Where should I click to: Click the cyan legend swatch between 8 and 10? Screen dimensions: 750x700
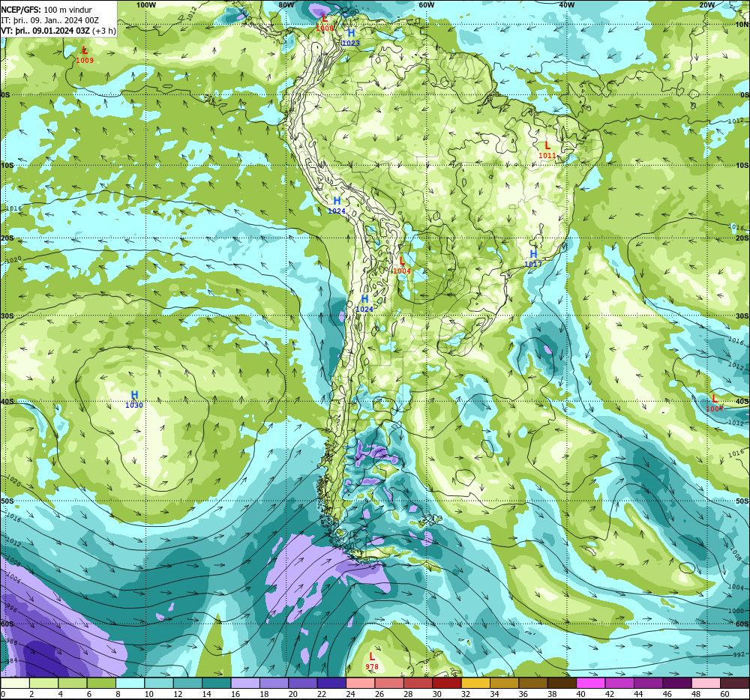pyautogui.click(x=130, y=683)
